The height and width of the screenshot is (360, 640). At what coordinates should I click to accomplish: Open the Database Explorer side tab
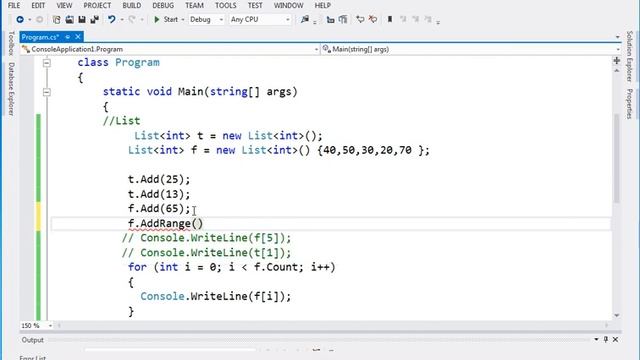(11, 89)
